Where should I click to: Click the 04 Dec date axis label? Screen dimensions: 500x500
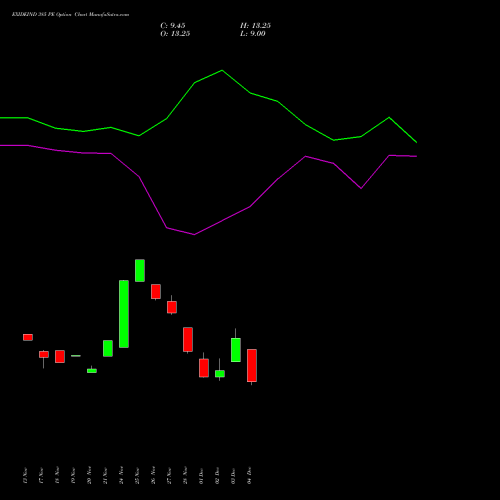click(x=249, y=476)
